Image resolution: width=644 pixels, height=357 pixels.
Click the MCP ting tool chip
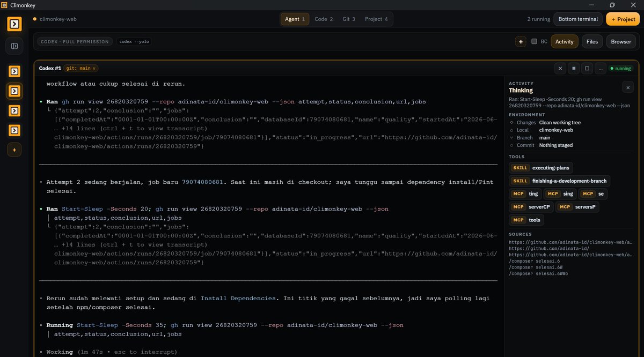click(x=525, y=194)
